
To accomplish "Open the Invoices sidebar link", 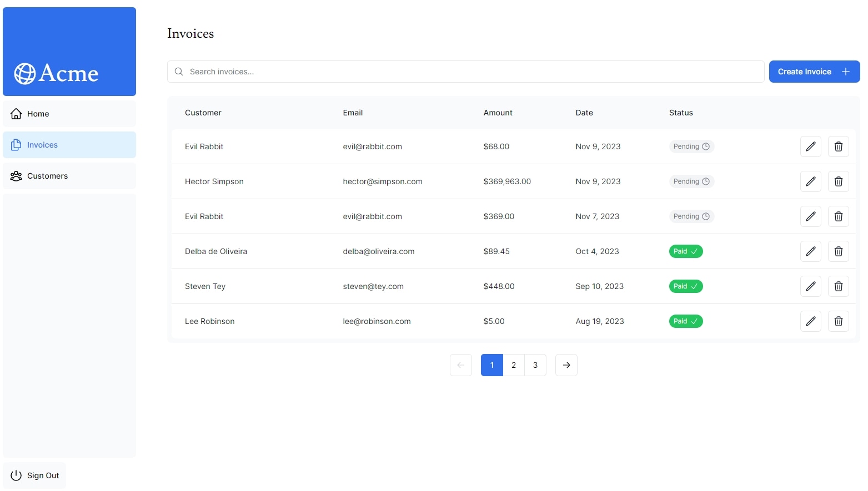I will tap(69, 145).
